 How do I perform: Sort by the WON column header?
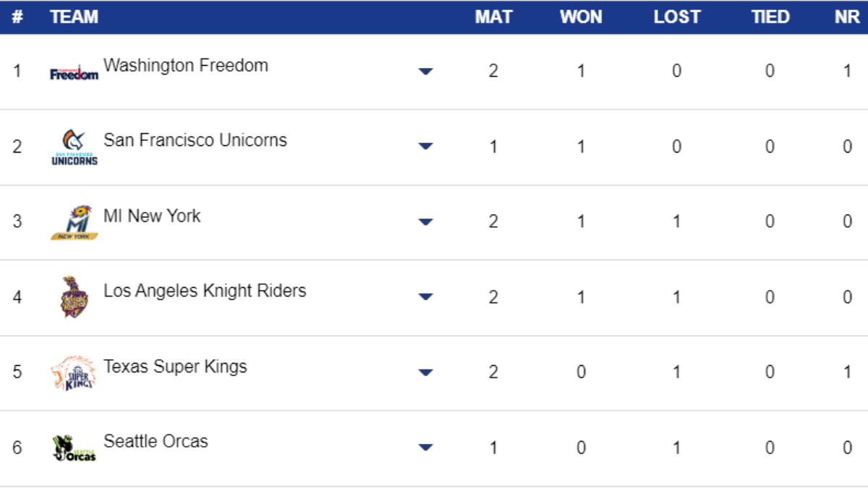tap(581, 17)
